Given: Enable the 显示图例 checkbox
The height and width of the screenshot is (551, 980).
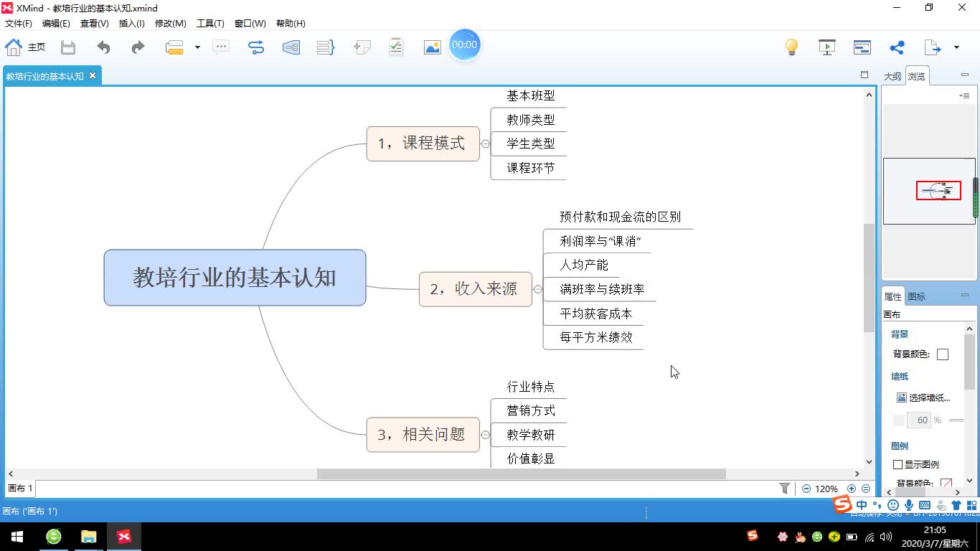Looking at the screenshot, I should click(x=897, y=464).
